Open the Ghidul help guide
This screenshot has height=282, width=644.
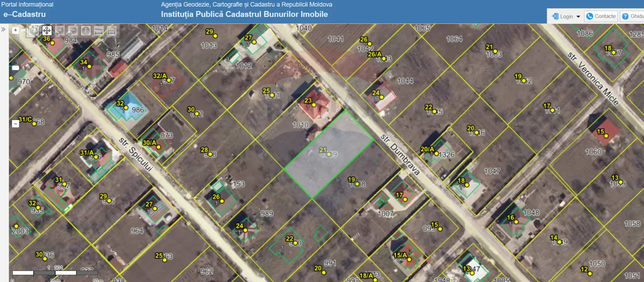(x=633, y=16)
